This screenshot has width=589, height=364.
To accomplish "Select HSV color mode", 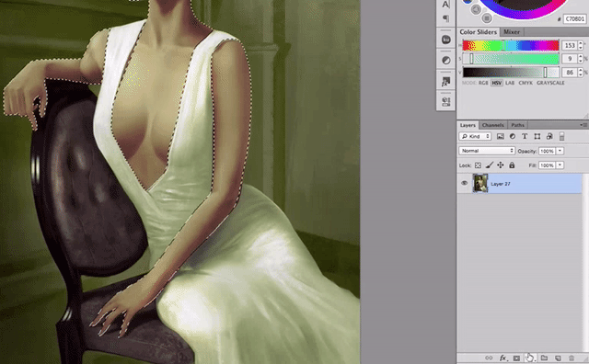I will coord(497,83).
